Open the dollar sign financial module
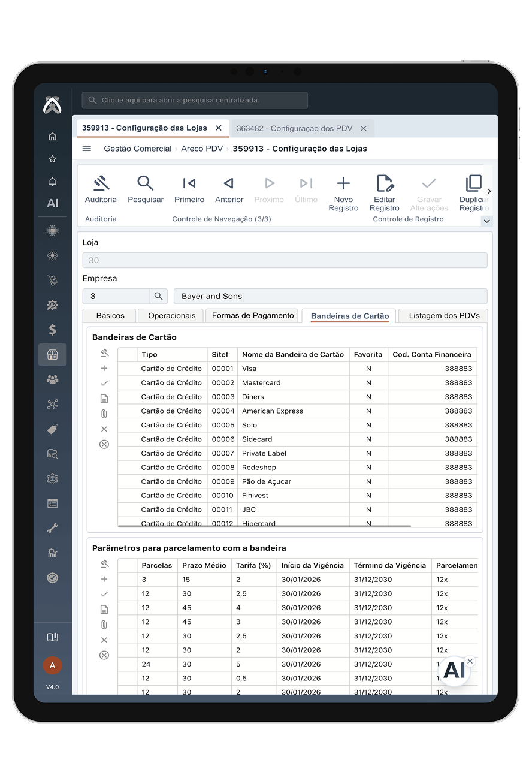 coord(52,330)
